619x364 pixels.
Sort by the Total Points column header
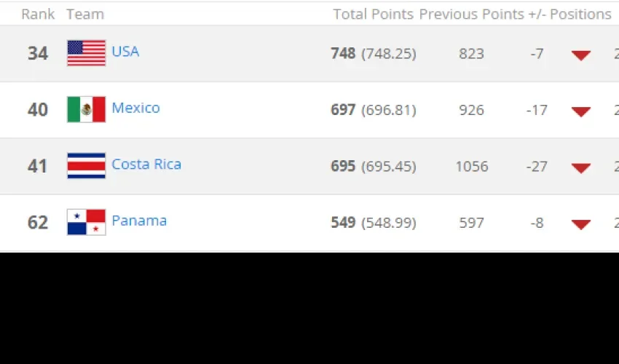tap(373, 15)
